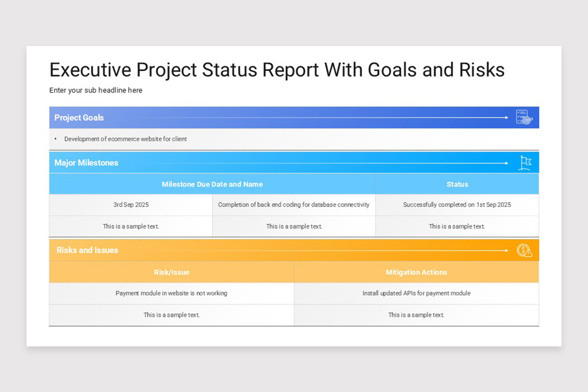
Task: Click the 'Mitigation Actions' column header
Action: pyautogui.click(x=416, y=272)
